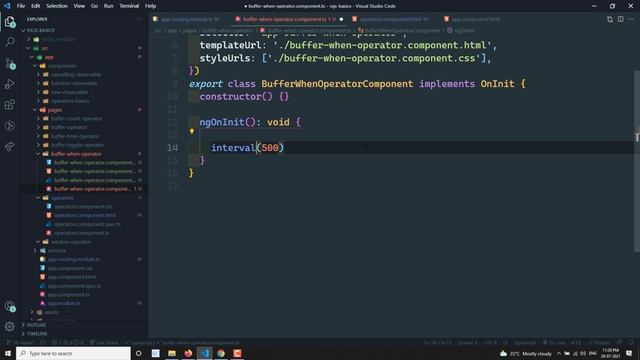Image resolution: width=640 pixels, height=360 pixels.
Task: Open the Source Control view
Action: pyautogui.click(x=10, y=63)
